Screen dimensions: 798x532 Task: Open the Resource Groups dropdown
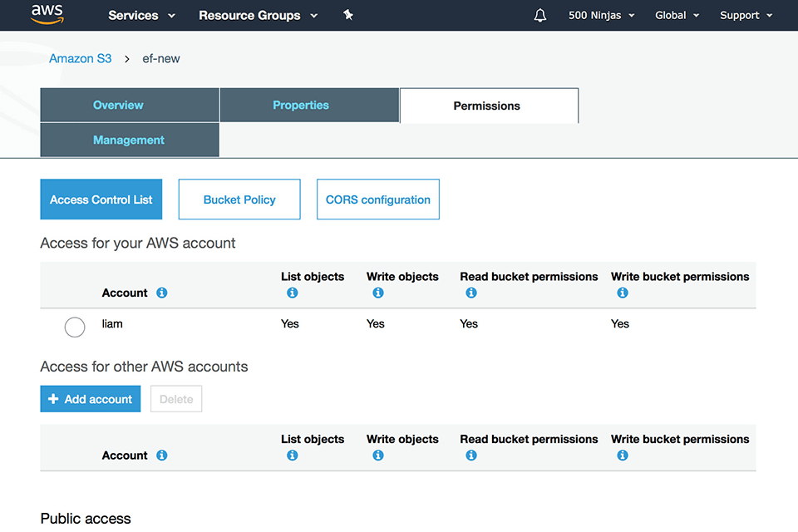(258, 15)
